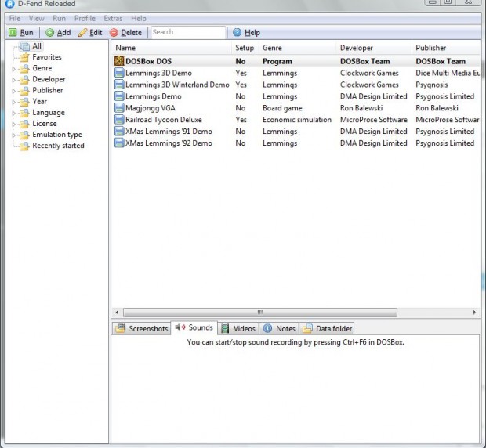Screen dimensions: 486x448
Task: Click the DOSBox DOS profile icon
Action: [x=119, y=60]
